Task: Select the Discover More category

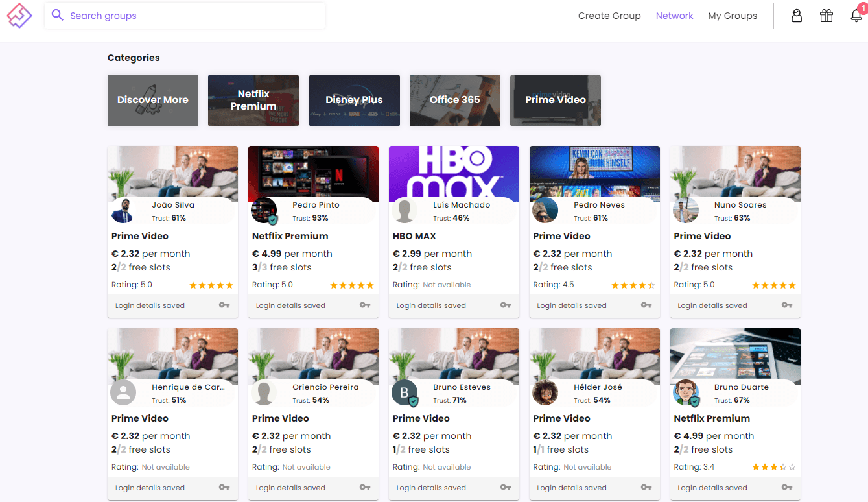Action: [x=153, y=101]
